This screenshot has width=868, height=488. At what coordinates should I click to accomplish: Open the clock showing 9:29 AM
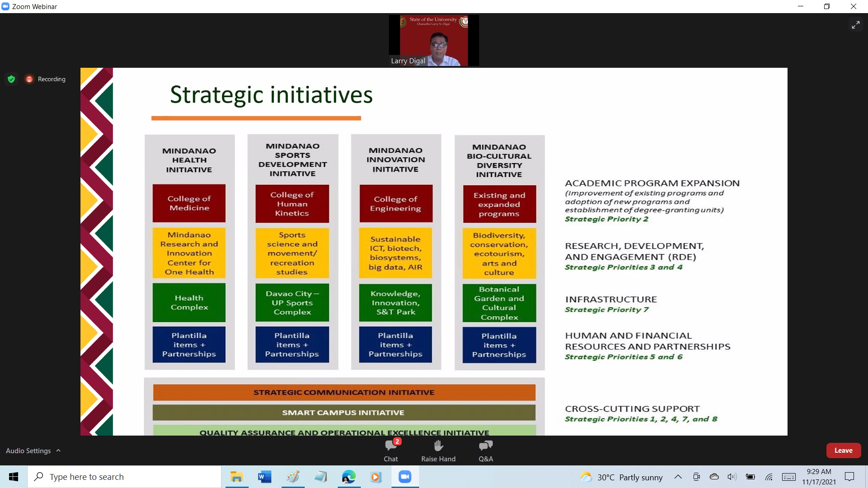click(819, 477)
